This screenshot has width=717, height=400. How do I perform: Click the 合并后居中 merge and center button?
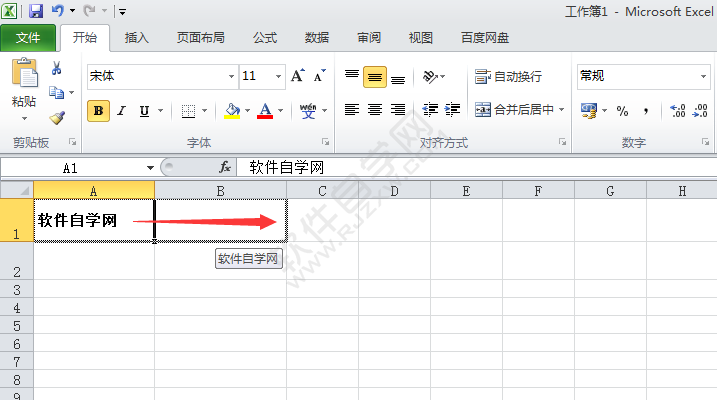pyautogui.click(x=514, y=110)
